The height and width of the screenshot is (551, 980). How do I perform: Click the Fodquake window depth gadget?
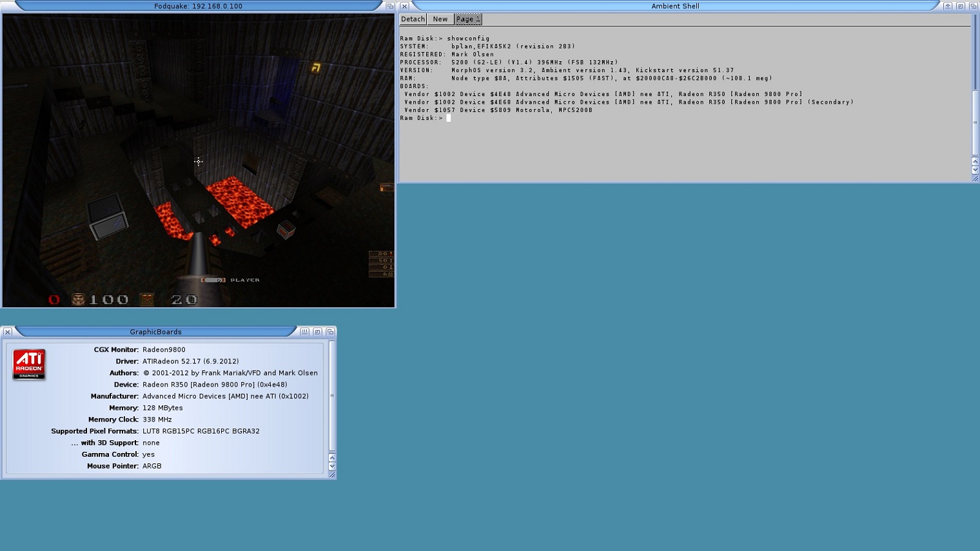point(390,6)
